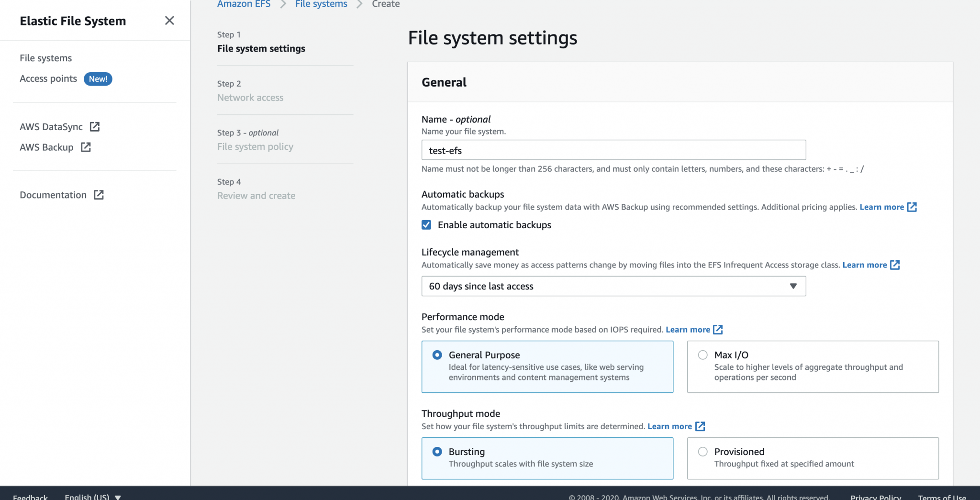
Task: Navigate to Amazon EFS via breadcrumb
Action: [x=244, y=4]
